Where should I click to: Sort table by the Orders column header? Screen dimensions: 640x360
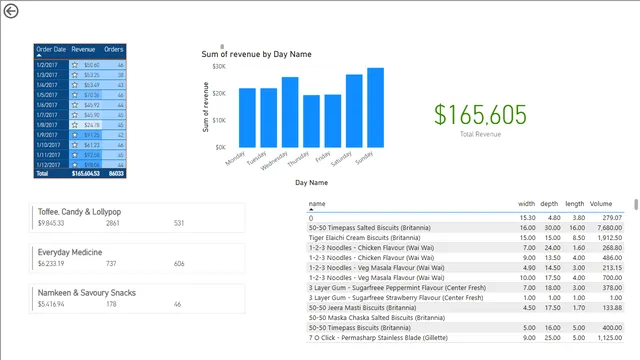tap(113, 49)
